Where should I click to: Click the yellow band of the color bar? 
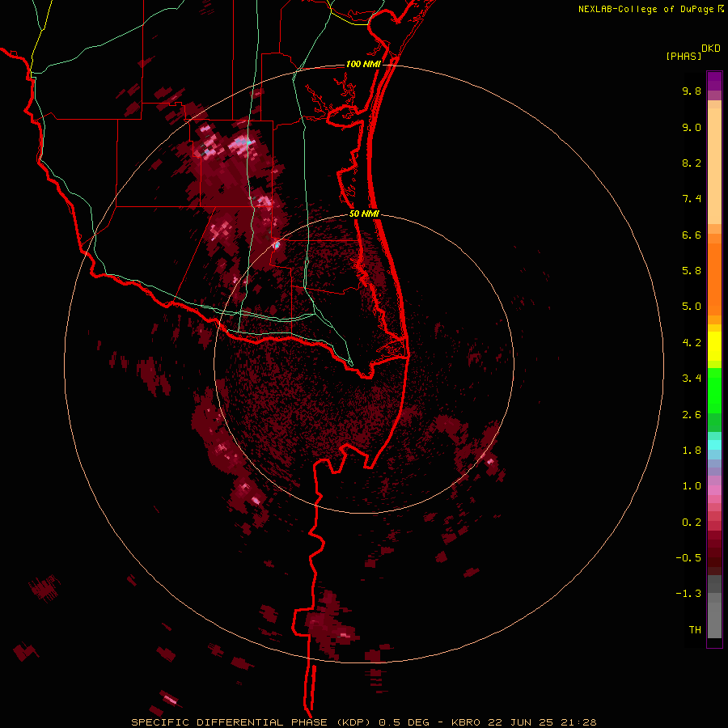coord(714,346)
